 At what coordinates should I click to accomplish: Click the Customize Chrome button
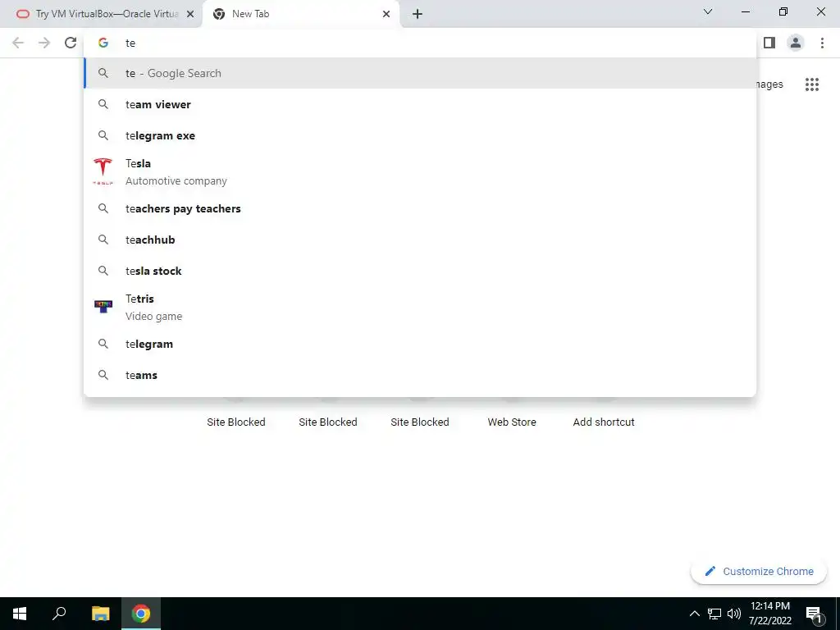(759, 571)
